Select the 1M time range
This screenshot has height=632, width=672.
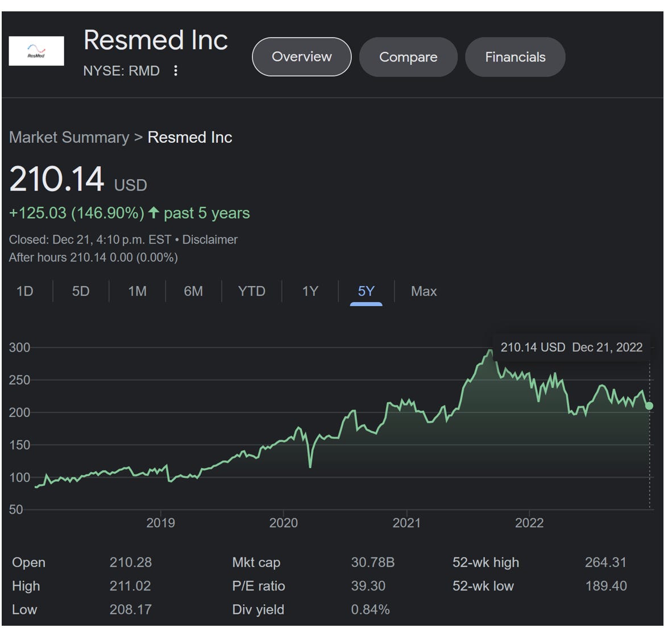[x=137, y=292]
